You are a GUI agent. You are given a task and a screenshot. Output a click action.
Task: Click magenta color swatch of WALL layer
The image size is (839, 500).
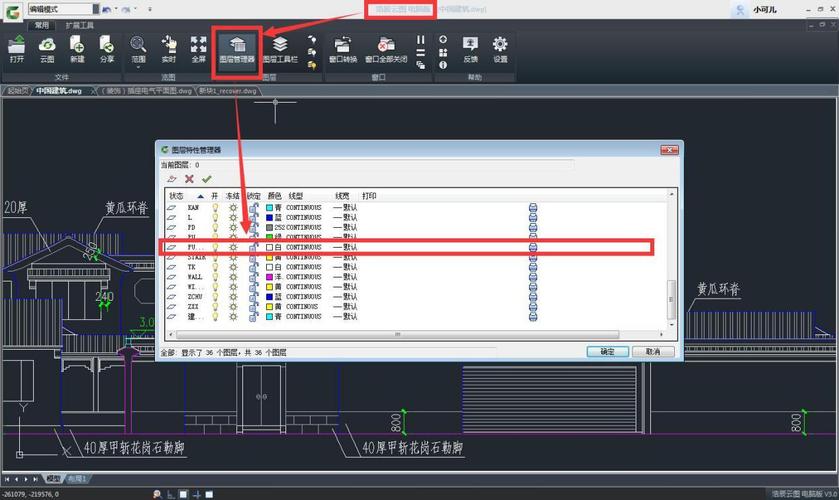pos(270,277)
